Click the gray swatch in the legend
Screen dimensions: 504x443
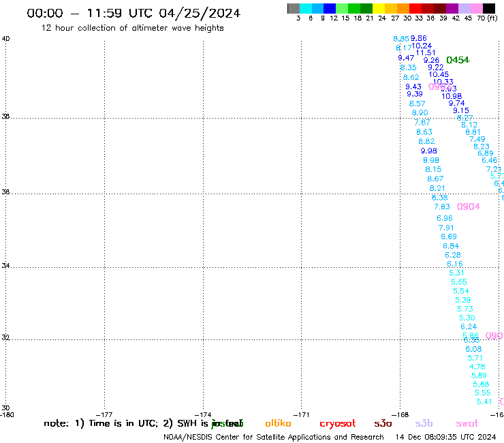coord(294,8)
